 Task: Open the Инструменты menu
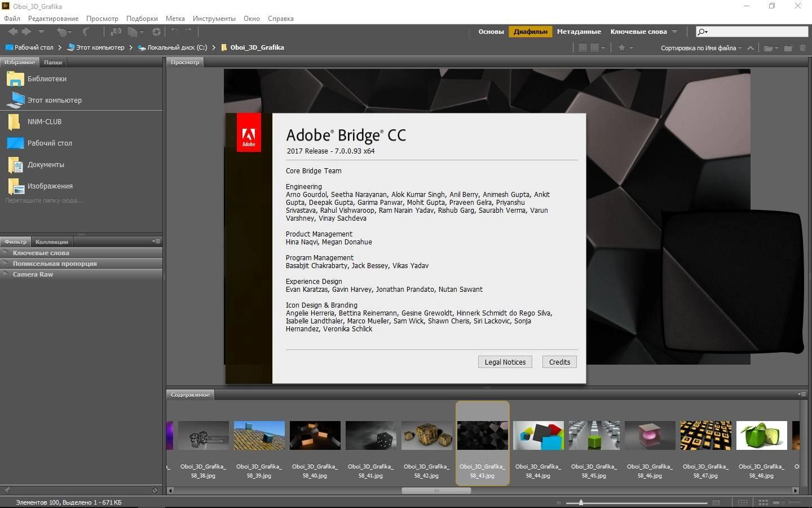(x=214, y=19)
